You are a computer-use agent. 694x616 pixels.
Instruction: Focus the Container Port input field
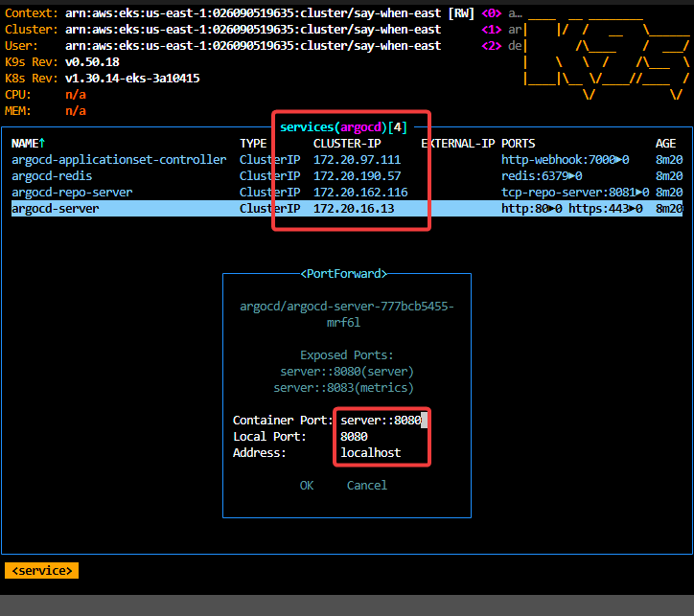click(x=382, y=421)
